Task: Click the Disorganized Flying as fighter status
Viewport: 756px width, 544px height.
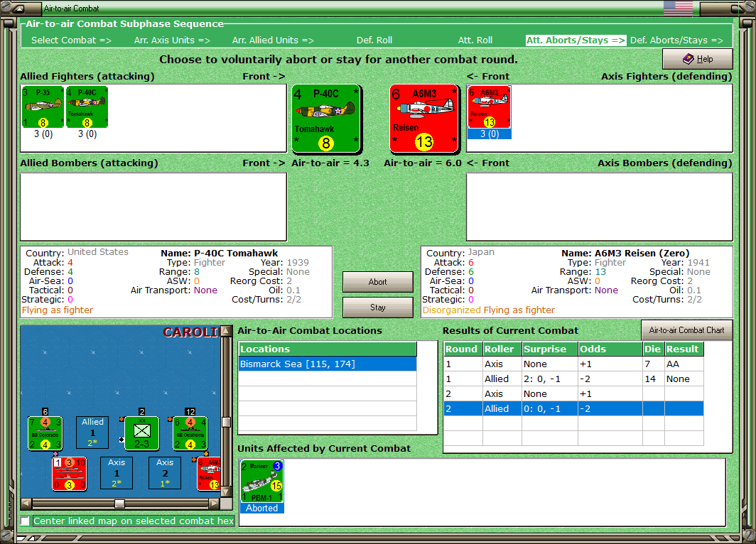Action: tap(488, 310)
